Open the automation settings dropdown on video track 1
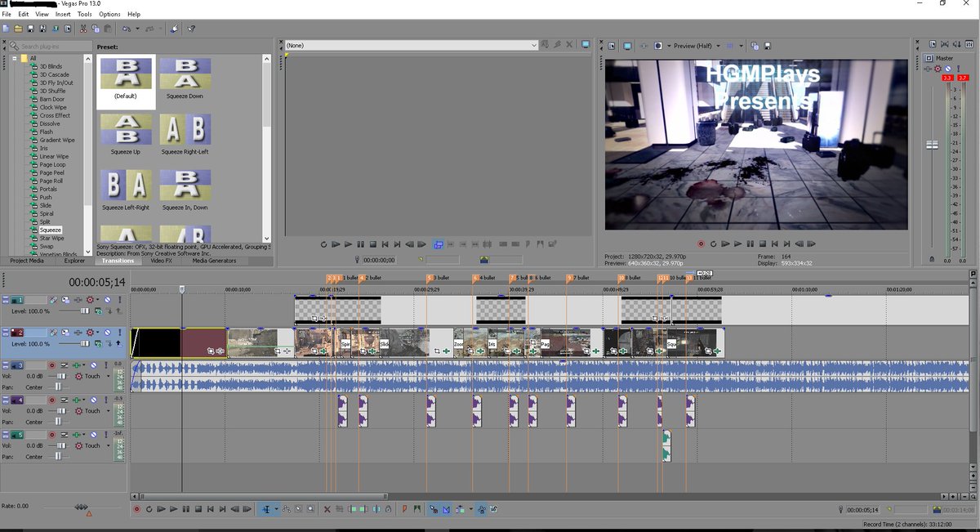The width and height of the screenshot is (980, 532). 97,300
